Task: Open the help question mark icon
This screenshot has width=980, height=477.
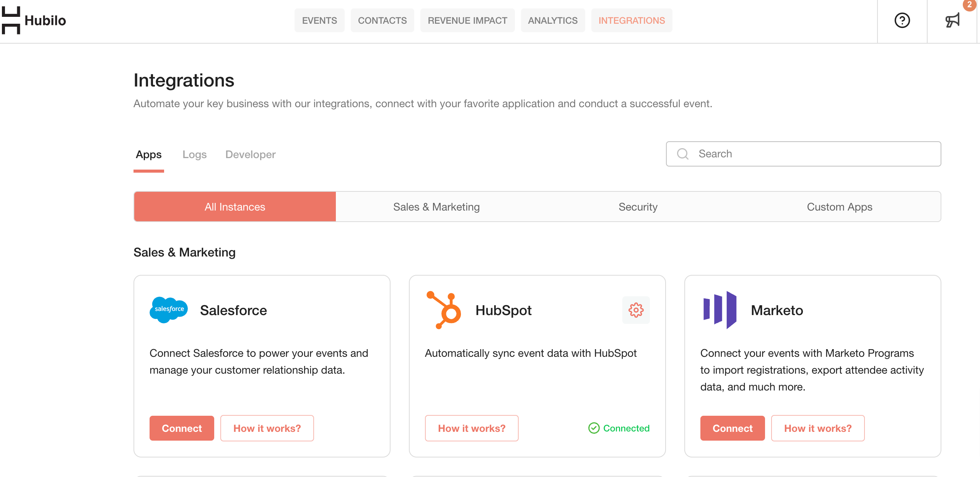Action: click(902, 20)
